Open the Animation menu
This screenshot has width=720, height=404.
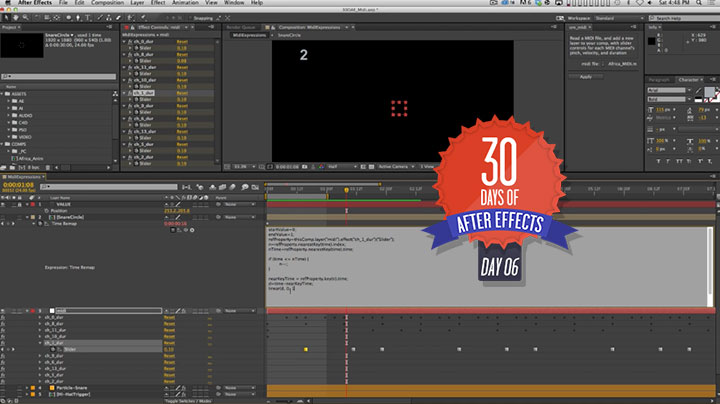tap(185, 3)
